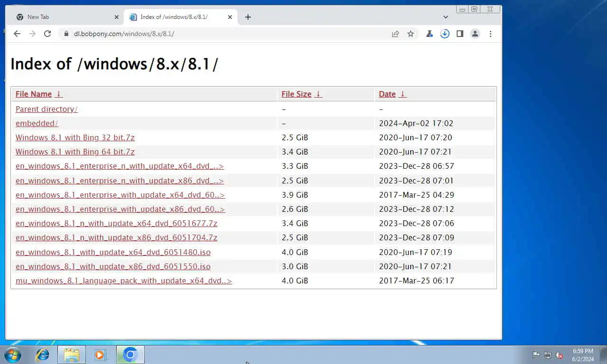Share this page icon in address bar
Screen dimensions: 607x364
(395, 34)
